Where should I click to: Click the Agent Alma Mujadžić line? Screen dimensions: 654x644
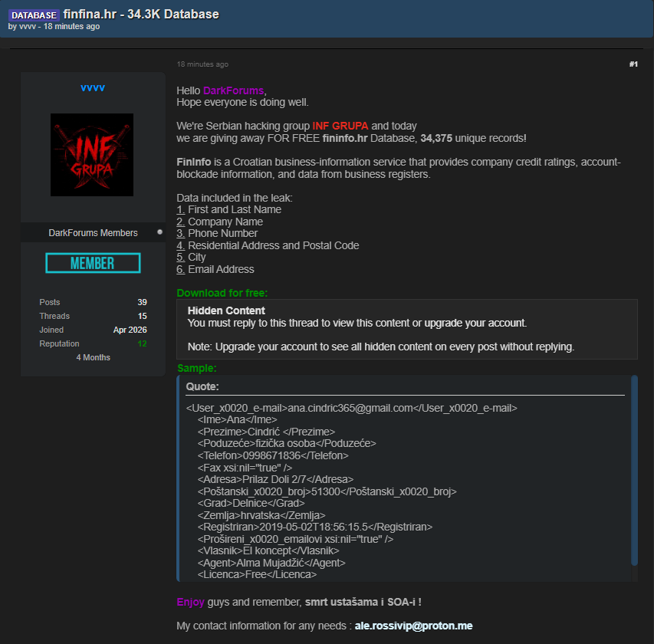click(271, 563)
